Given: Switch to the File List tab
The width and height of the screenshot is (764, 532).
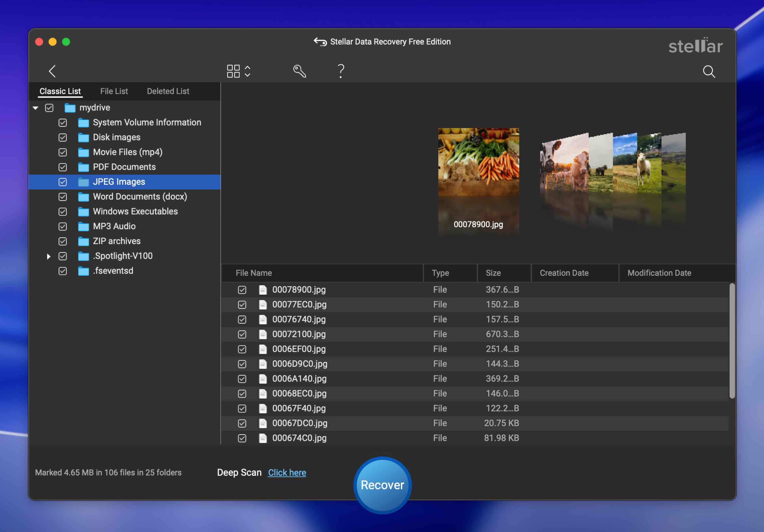Looking at the screenshot, I should (x=114, y=91).
